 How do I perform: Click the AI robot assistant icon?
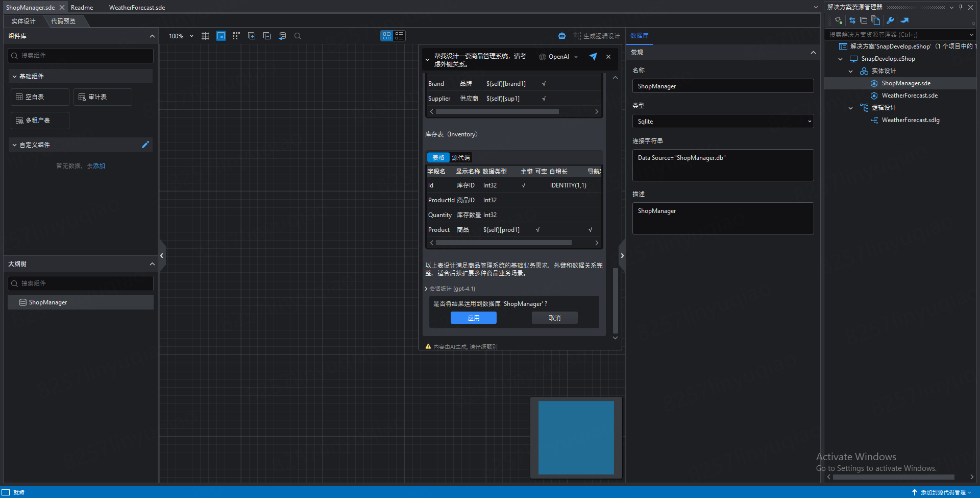562,36
